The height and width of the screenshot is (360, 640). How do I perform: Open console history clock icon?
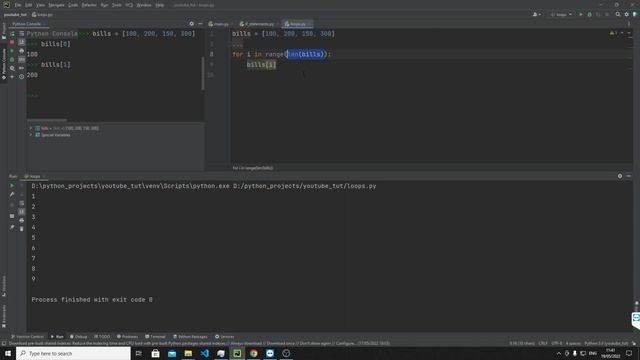22,77
